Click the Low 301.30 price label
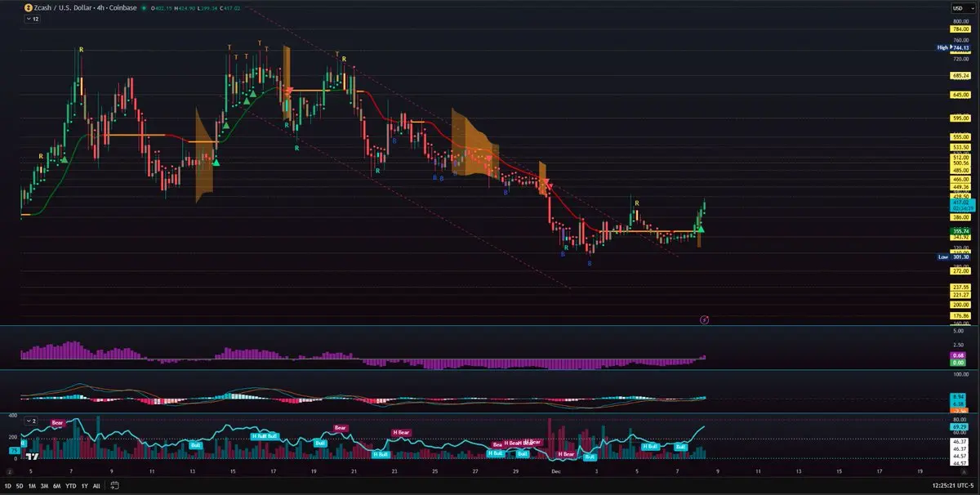980x495 pixels. pos(953,256)
